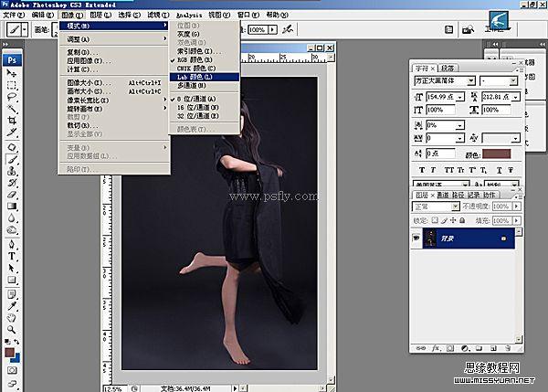548x392 pixels.
Task: Select the Rectangular Marquee tool
Action: (13, 85)
